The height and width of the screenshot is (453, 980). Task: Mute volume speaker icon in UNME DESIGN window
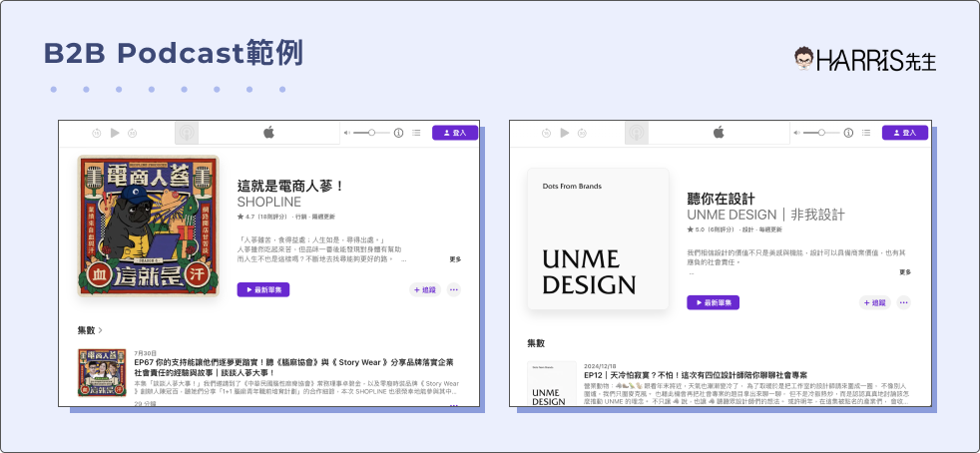[797, 133]
